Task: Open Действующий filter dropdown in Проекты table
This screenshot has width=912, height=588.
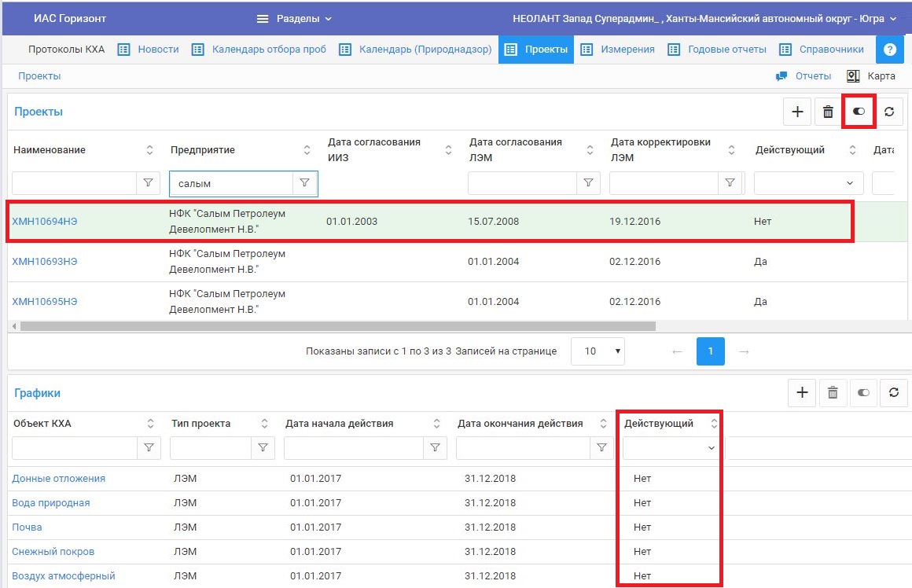Action: tap(807, 182)
